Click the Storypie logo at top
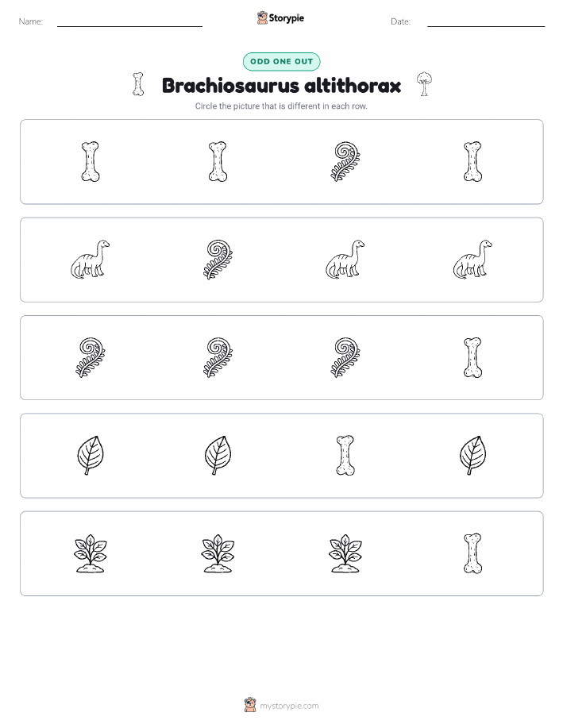The width and height of the screenshot is (563, 728). pos(280,18)
